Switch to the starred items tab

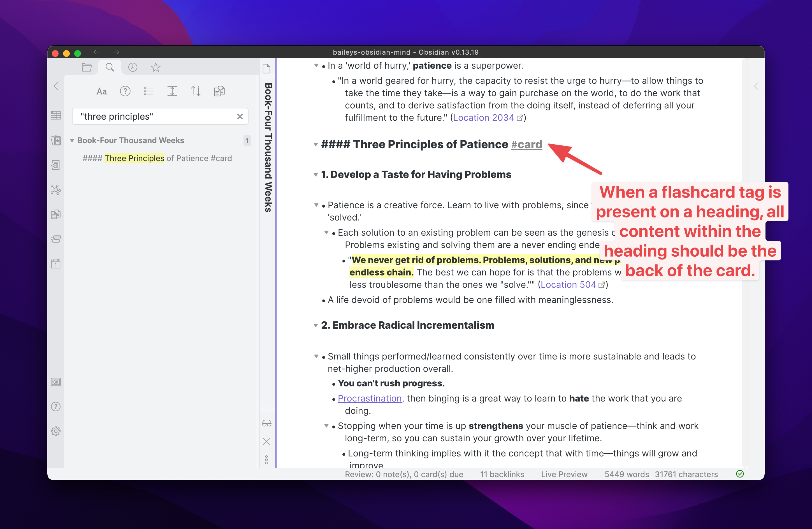156,67
